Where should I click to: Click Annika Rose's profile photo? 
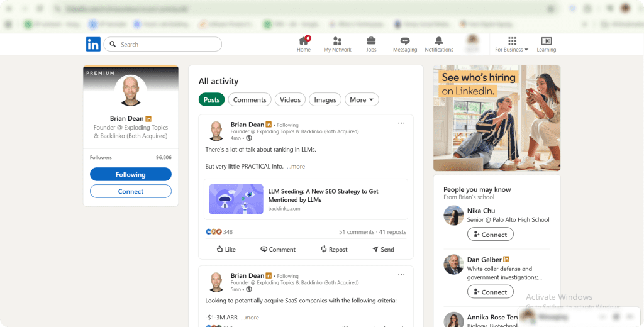[453, 319]
